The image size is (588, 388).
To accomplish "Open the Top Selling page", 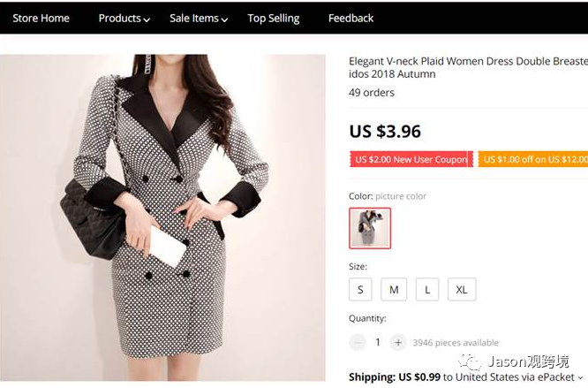I will (274, 19).
